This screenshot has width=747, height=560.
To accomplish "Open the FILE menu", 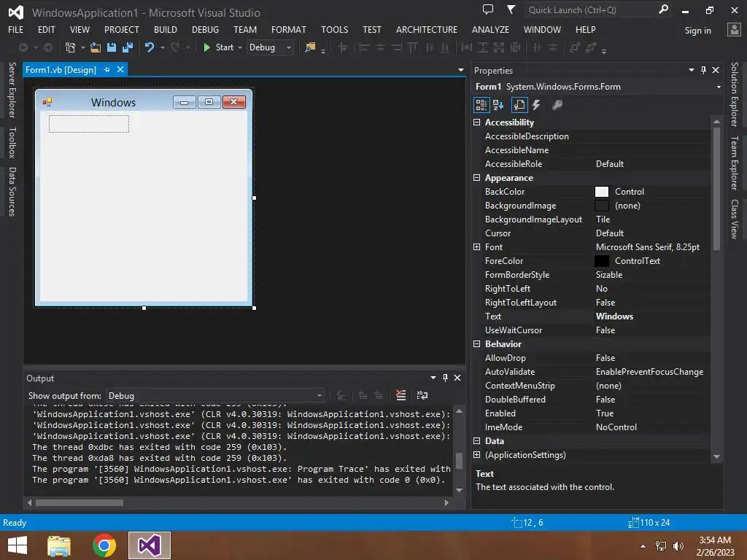I will click(16, 29).
